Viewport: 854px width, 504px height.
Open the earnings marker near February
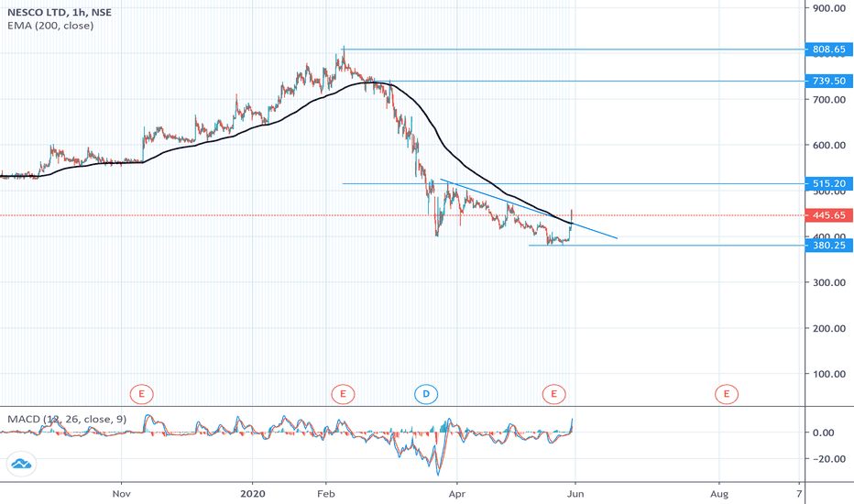(343, 393)
